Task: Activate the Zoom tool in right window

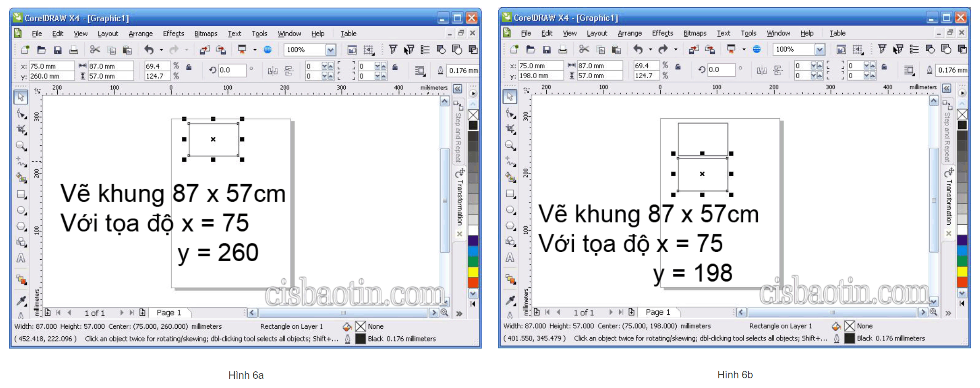Action: point(510,145)
